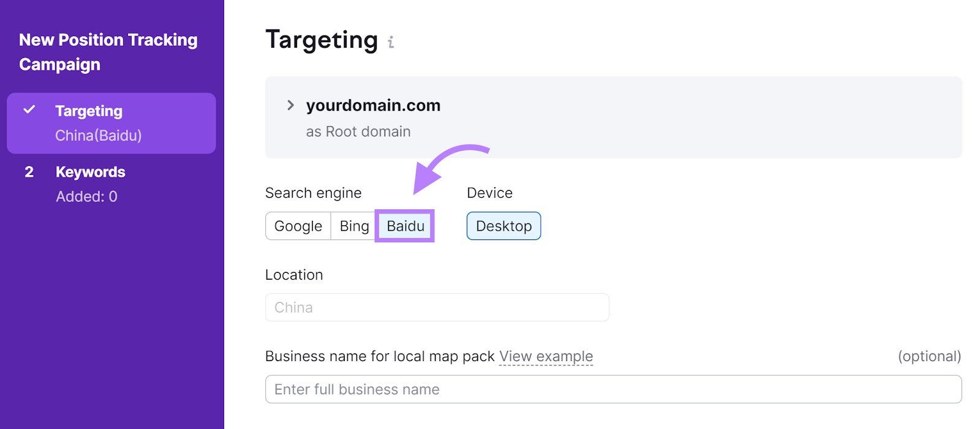The height and width of the screenshot is (429, 980).
Task: Click the New Position Tracking Campaign title
Action: 108,52
